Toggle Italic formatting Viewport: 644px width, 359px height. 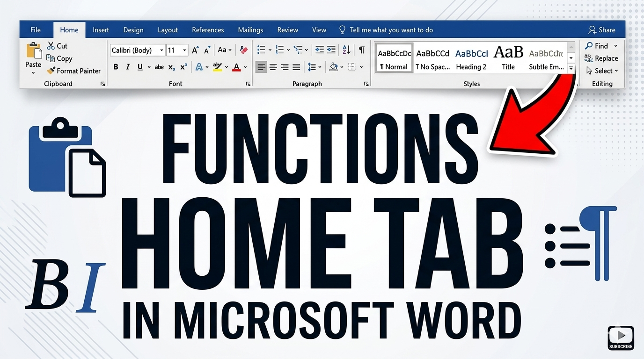(x=128, y=67)
